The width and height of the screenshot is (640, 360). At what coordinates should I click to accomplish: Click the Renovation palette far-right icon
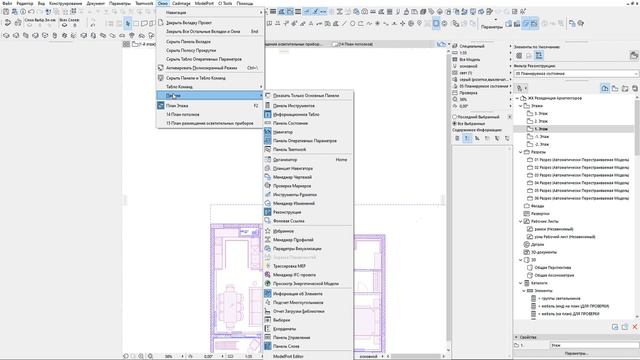tap(634, 56)
